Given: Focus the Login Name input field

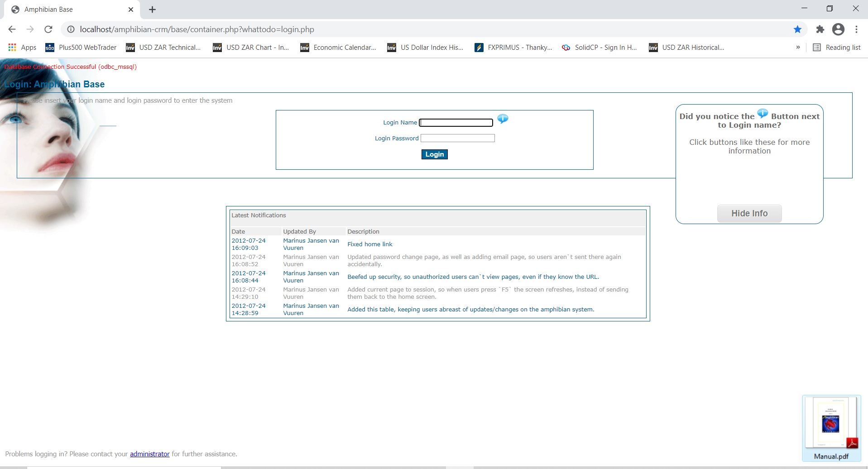Looking at the screenshot, I should coord(456,123).
